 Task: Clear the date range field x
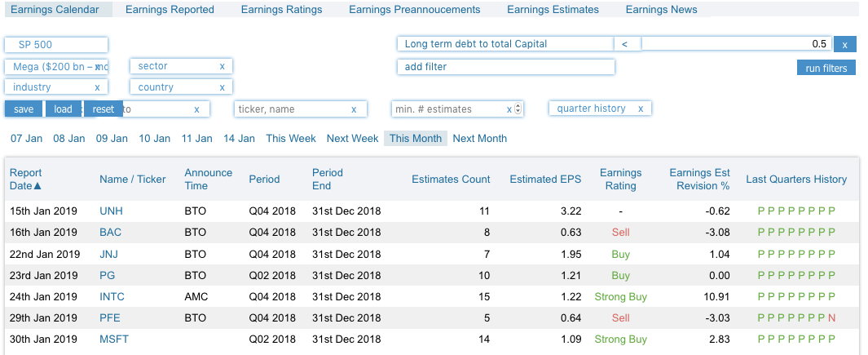click(196, 109)
